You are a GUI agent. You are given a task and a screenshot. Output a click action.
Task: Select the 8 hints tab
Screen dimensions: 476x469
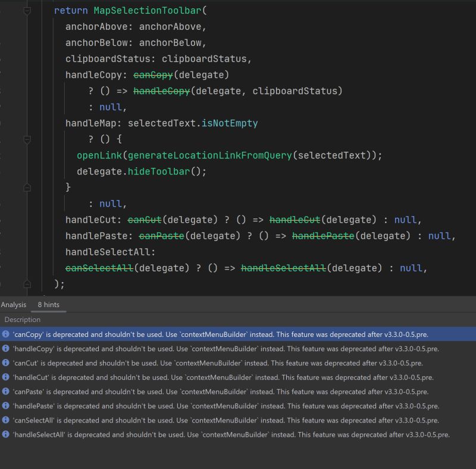tap(48, 304)
